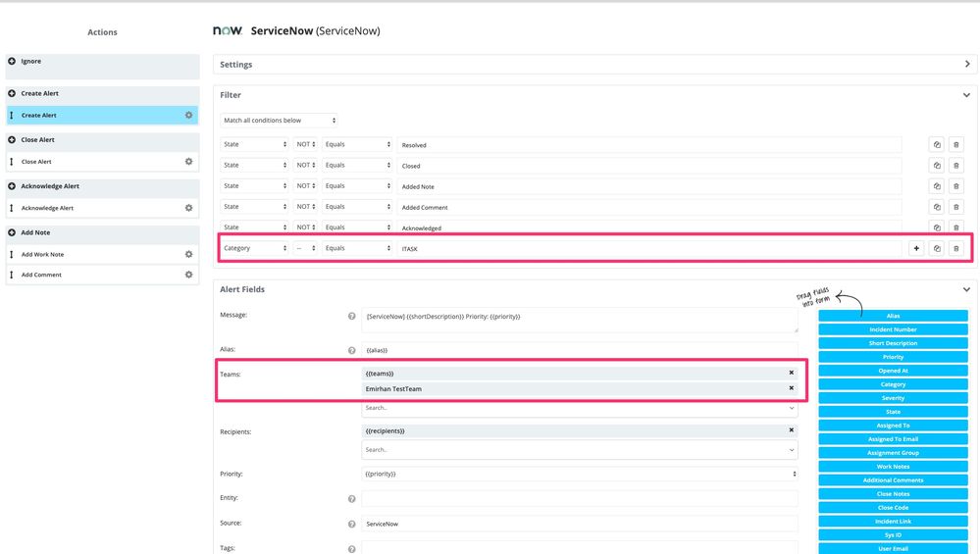Screen dimensions: 980x554
Task: Open Priority dropdown
Action: (580, 474)
